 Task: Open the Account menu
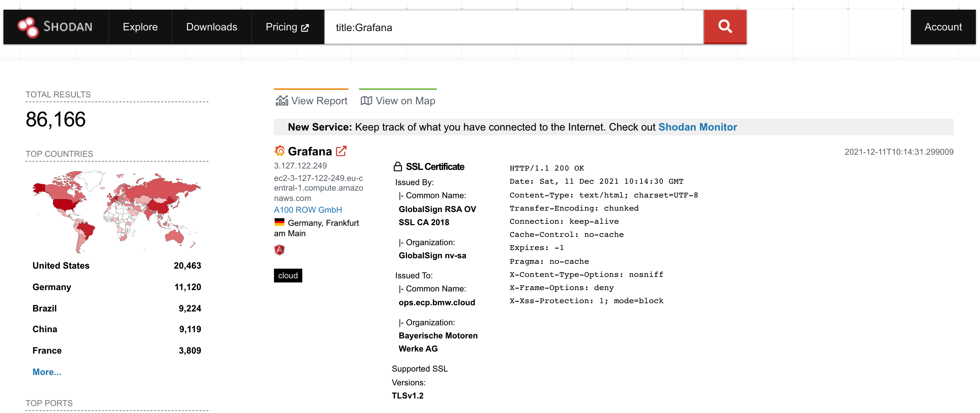point(943,27)
